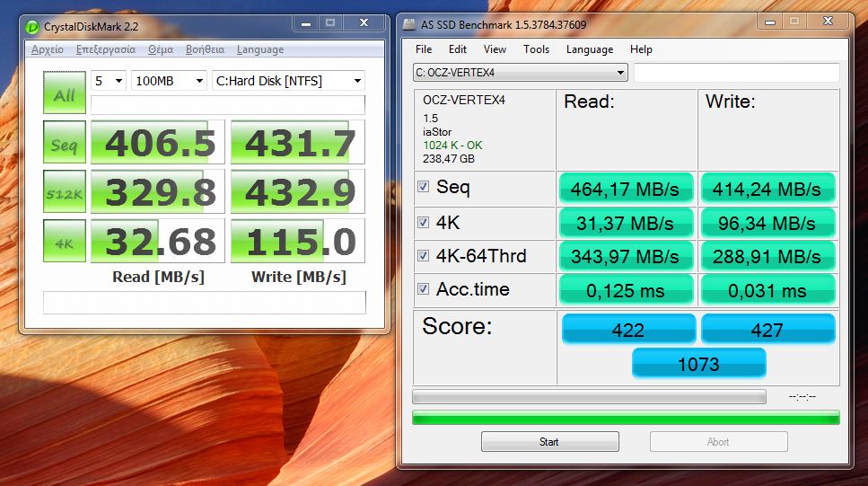Open the Αρχείο menu

47,49
